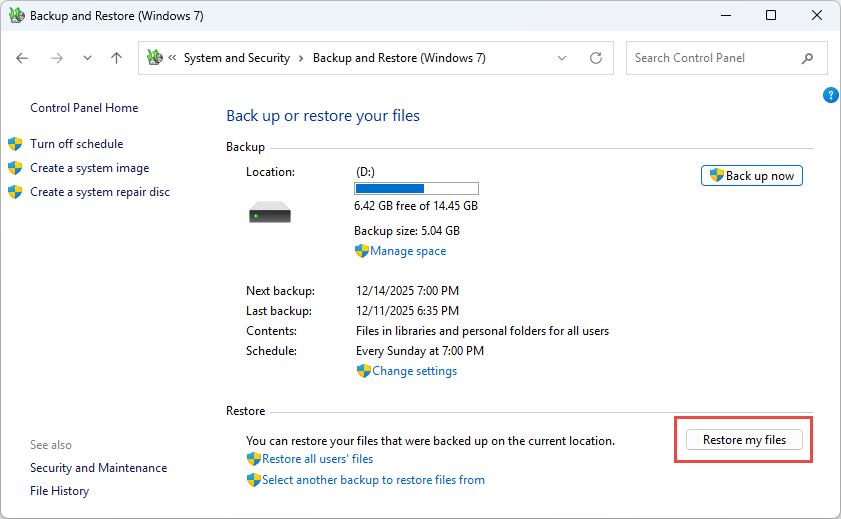Maximize the Backup and Restore window

coord(771,15)
